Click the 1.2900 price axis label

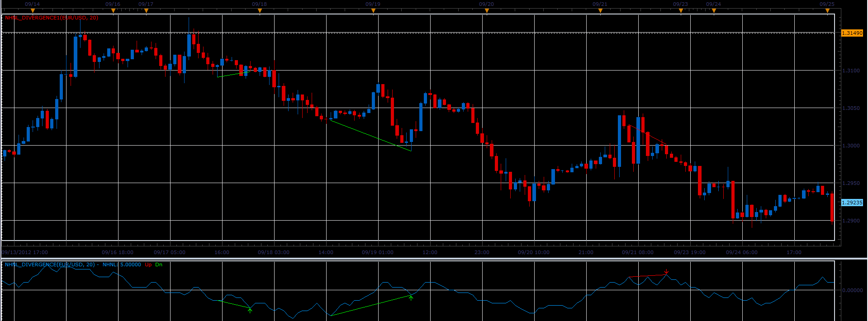pos(851,221)
